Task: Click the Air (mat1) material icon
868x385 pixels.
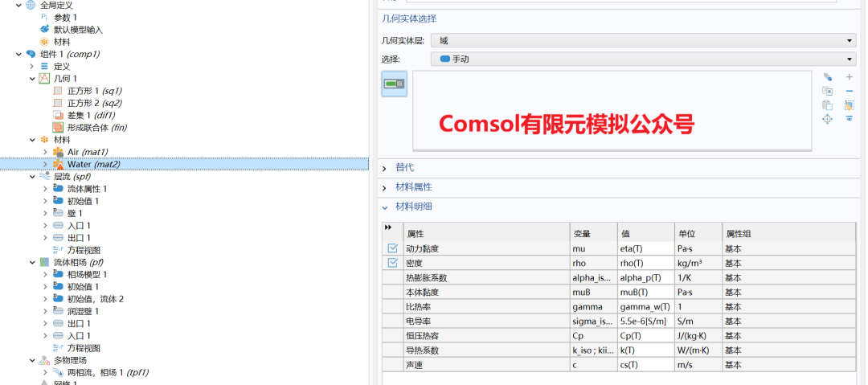Action: click(x=58, y=152)
